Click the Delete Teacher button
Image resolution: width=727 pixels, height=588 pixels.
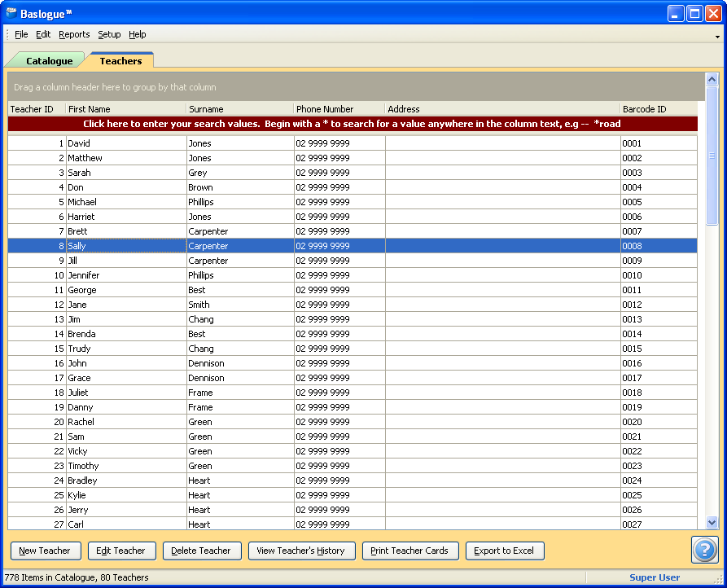click(x=202, y=551)
